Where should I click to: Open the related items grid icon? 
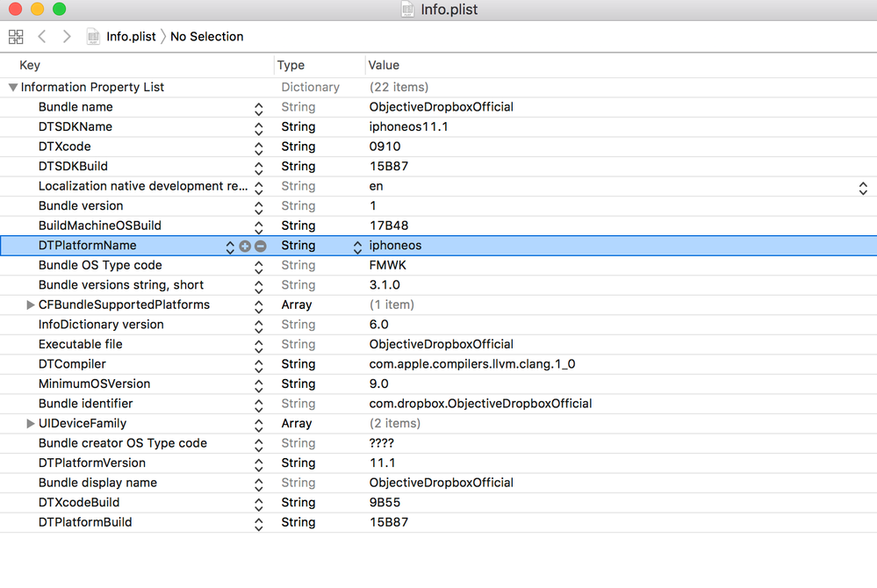16,37
